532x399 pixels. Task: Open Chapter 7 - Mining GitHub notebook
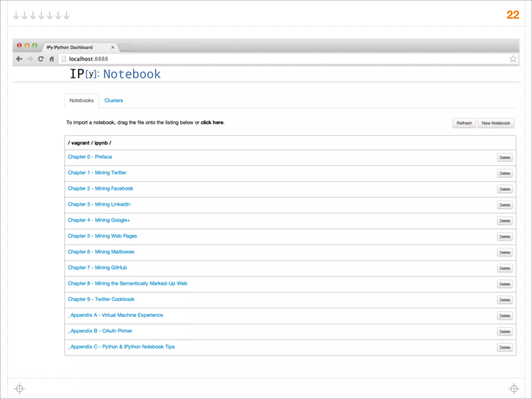click(x=97, y=268)
